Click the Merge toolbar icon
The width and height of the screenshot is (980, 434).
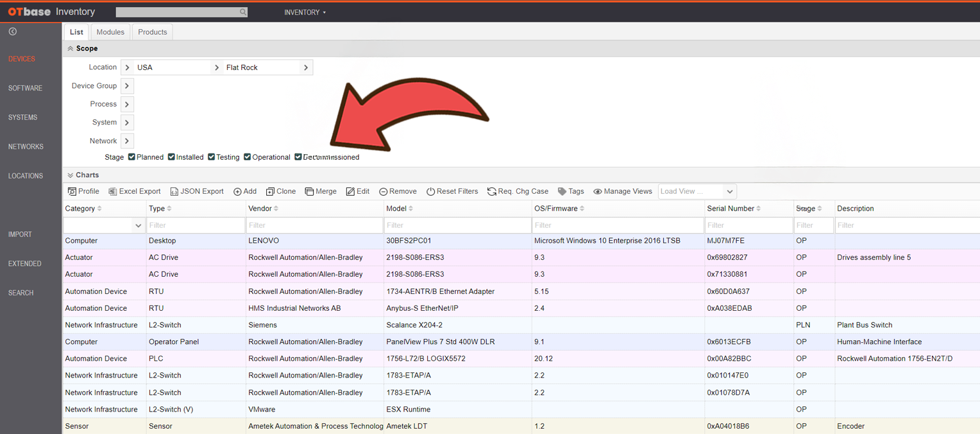tap(309, 191)
